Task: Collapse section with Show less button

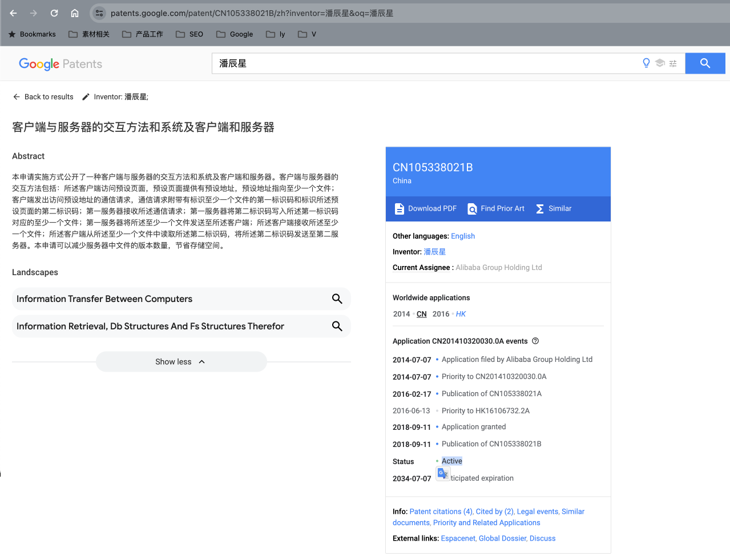Action: (181, 362)
